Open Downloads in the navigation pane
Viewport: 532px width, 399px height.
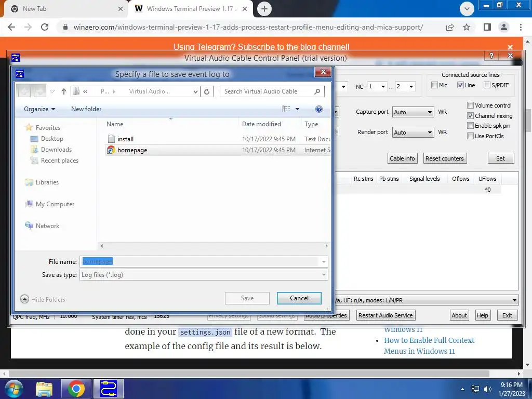[56, 149]
